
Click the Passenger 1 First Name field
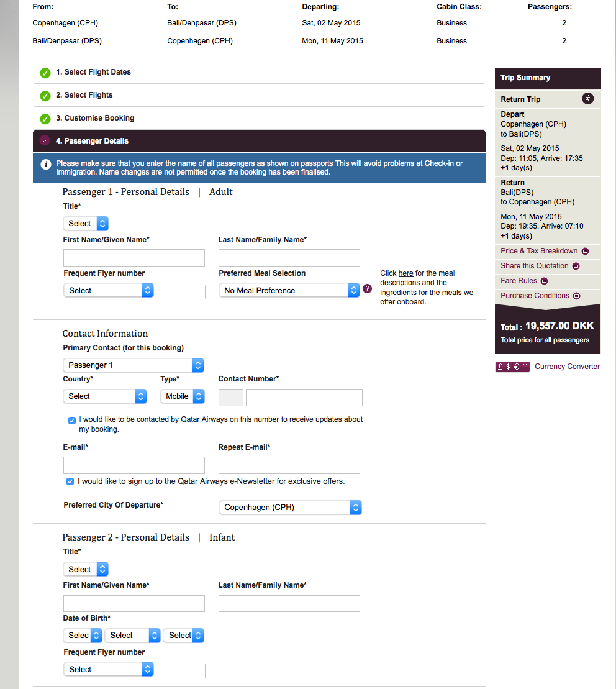[x=134, y=258]
